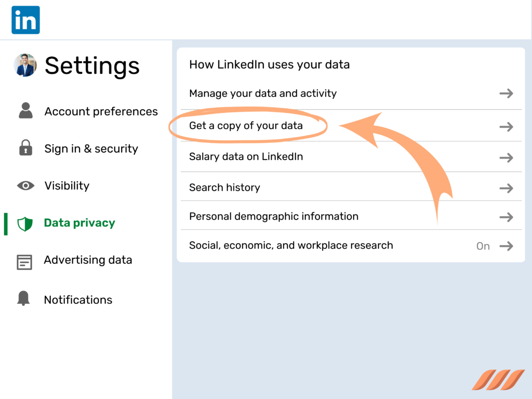Click the orange logo mark bottom right
Screen dimensions: 532x399
point(498,381)
